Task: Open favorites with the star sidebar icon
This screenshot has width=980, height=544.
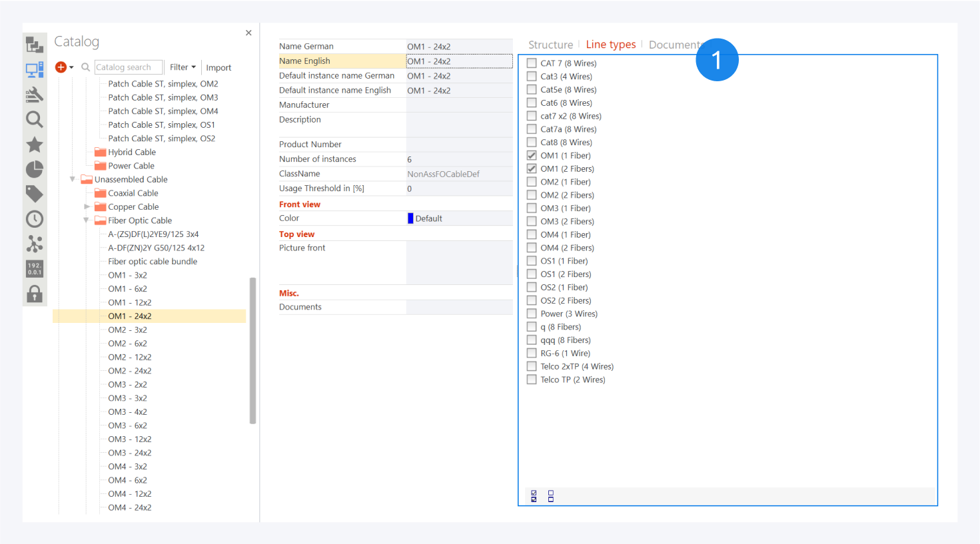Action: 35,144
